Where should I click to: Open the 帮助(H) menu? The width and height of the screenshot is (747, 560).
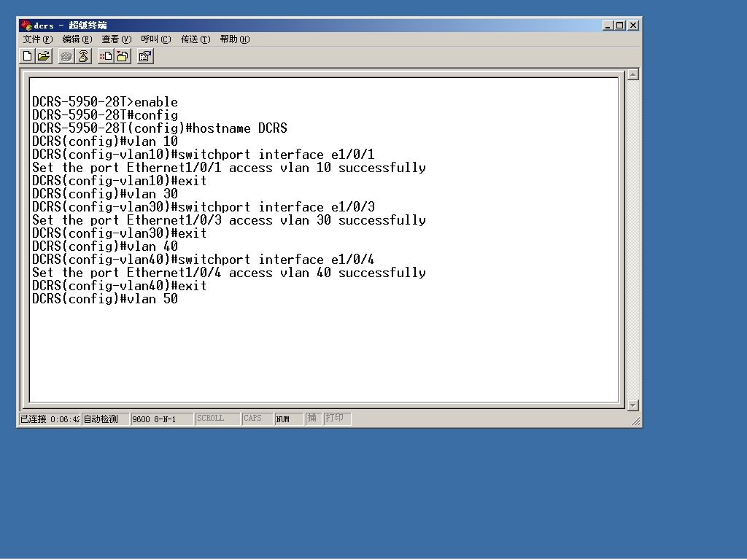235,39
